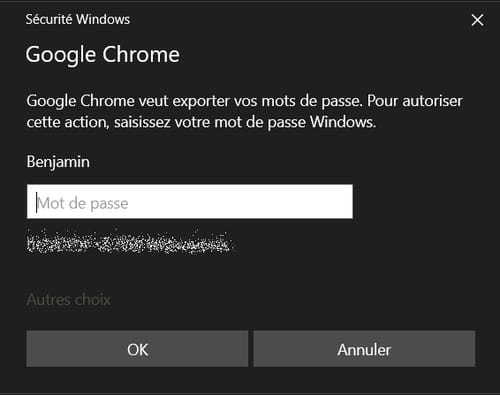Click the Google Chrome heading
This screenshot has width=500, height=395.
click(x=103, y=55)
